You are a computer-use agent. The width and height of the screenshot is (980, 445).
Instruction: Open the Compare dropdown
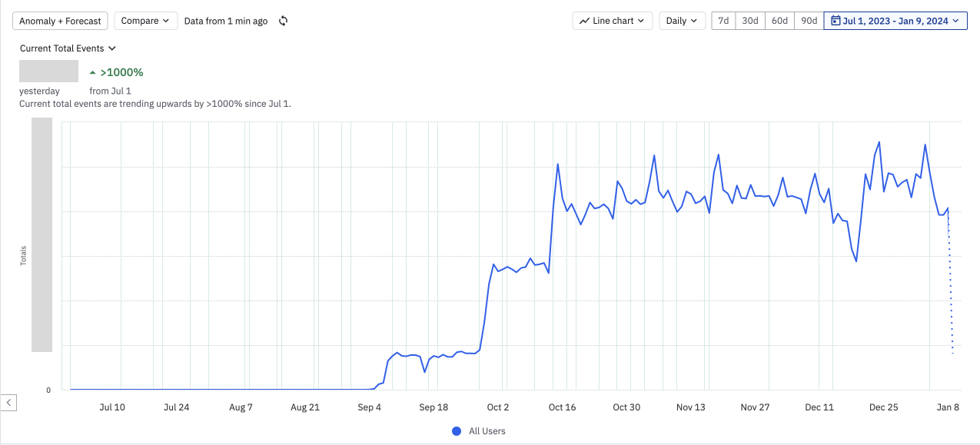pos(145,21)
